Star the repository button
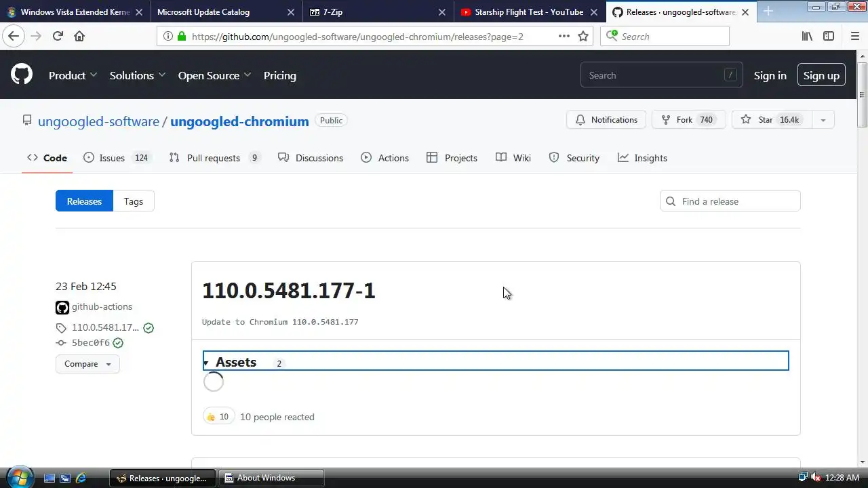The height and width of the screenshot is (488, 868). (772, 120)
